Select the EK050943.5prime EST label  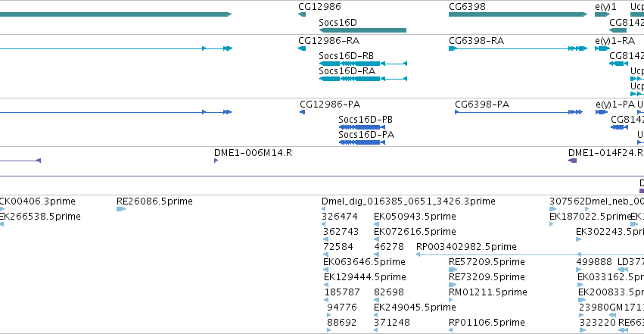coord(415,217)
